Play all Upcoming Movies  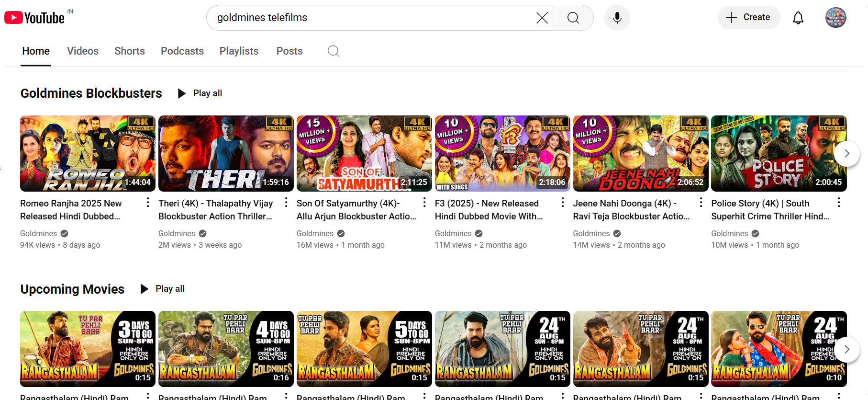[x=162, y=289]
